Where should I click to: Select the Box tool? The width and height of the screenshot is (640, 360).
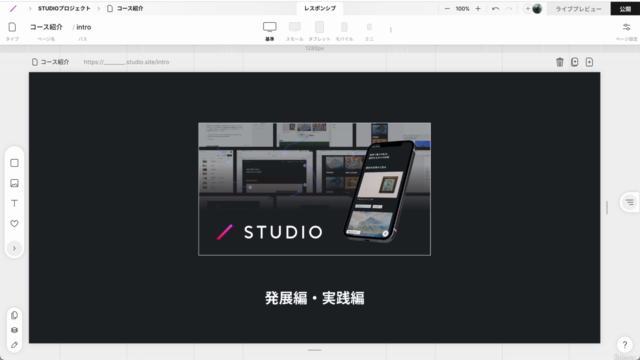(x=14, y=163)
